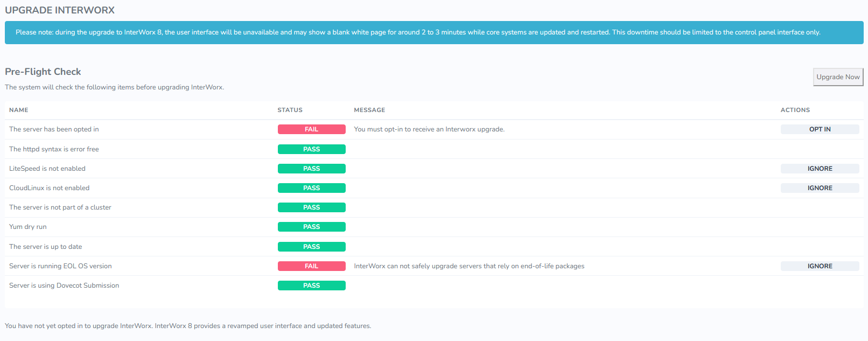Click the ACTIONS column header
This screenshot has width=868, height=341.
pyautogui.click(x=795, y=110)
